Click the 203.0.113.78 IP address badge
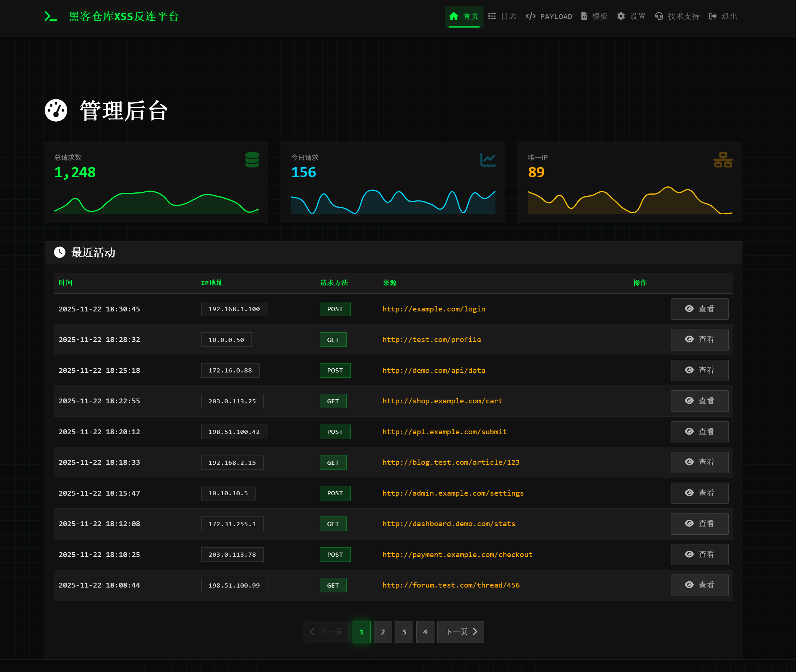The image size is (796, 672). (x=232, y=555)
